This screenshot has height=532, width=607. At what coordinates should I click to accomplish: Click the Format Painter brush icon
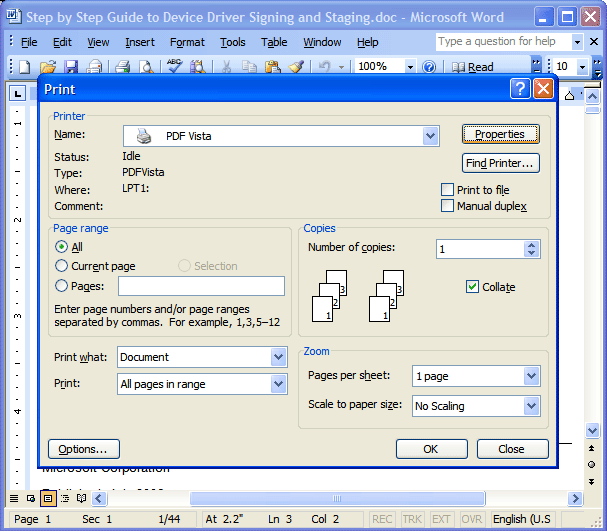[x=296, y=67]
